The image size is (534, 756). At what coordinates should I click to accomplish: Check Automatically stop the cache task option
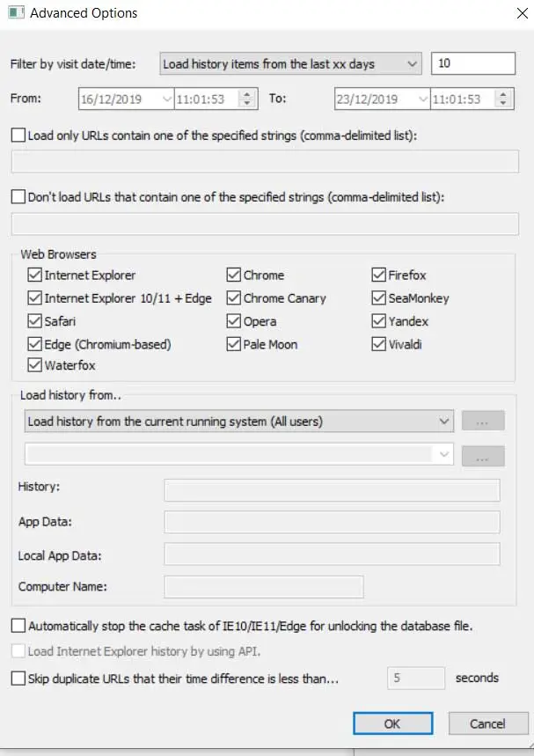[18, 627]
